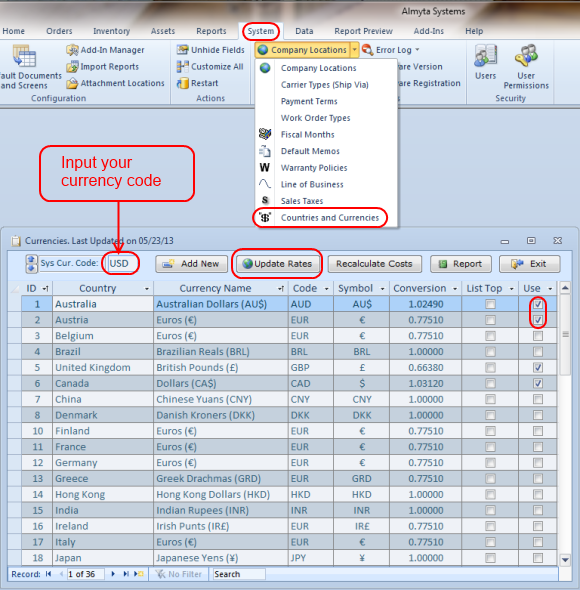Check Use checkbox for Belgium
580x590 pixels.
coord(538,336)
